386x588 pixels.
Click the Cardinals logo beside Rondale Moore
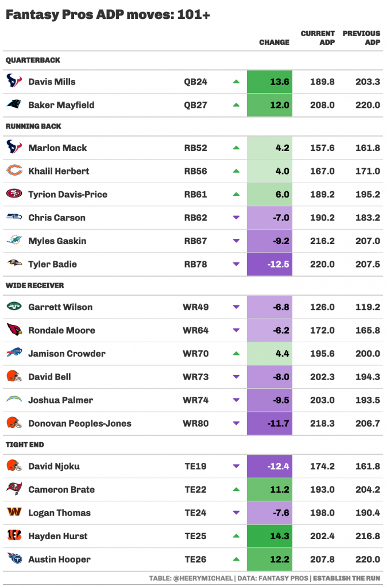14,330
